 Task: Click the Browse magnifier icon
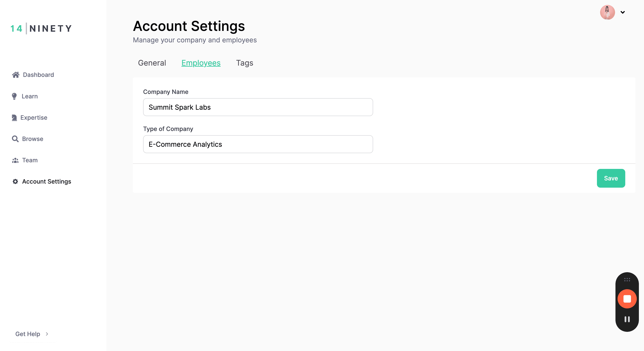coord(15,139)
